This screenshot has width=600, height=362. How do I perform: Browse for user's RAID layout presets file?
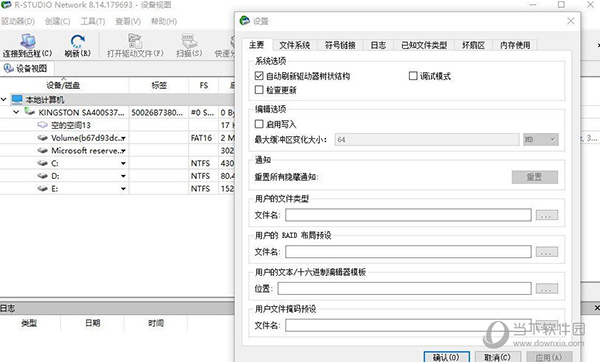(546, 252)
